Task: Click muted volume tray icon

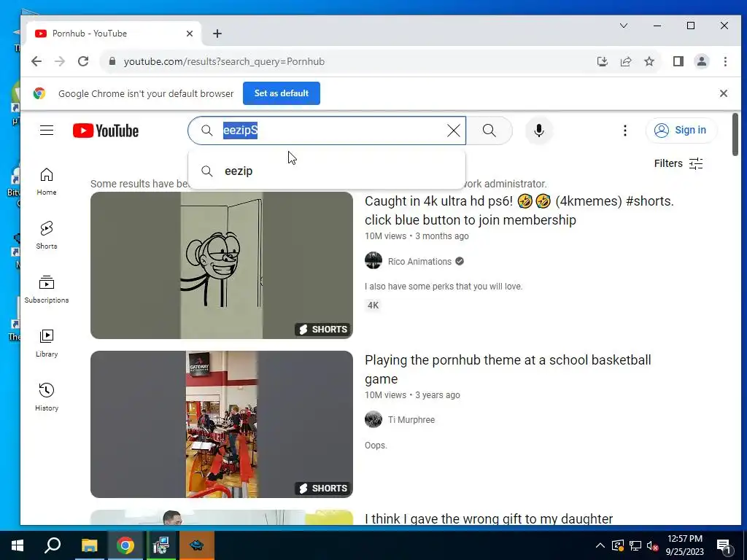Action: (652, 545)
